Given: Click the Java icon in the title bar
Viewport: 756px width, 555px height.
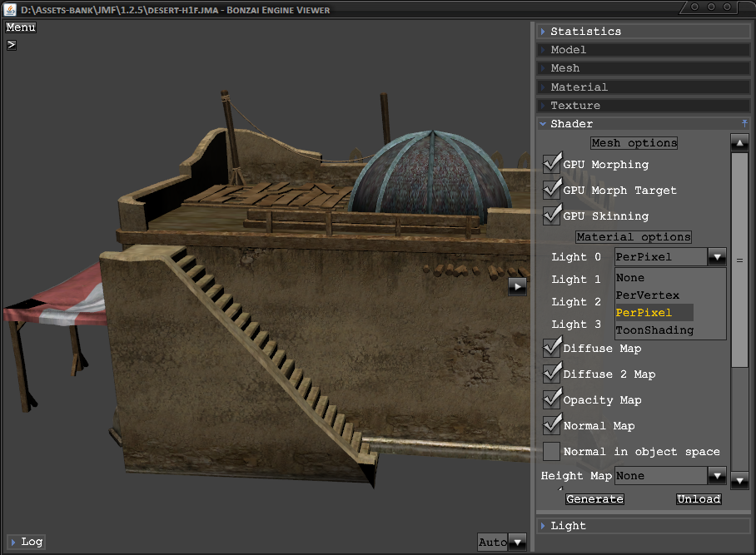Looking at the screenshot, I should (11, 10).
